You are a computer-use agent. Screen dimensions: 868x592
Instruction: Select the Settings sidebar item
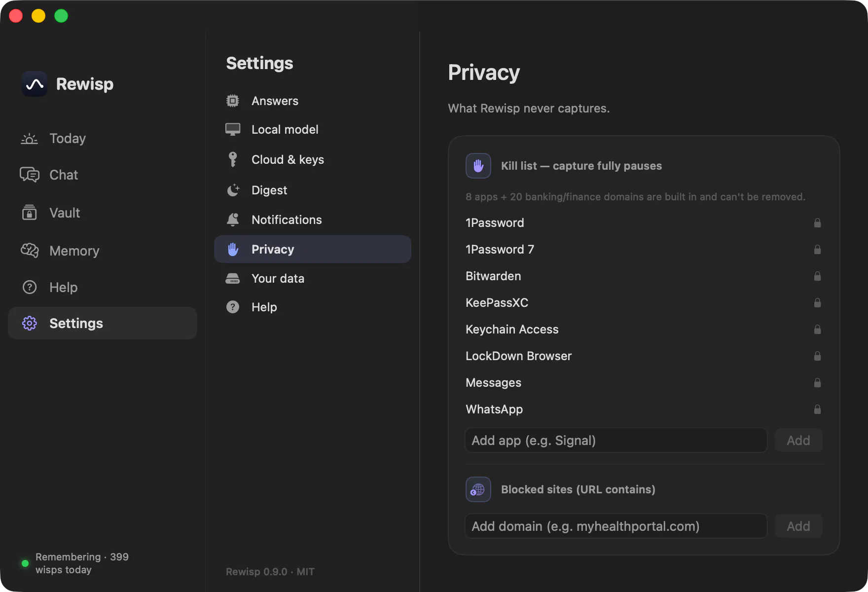click(x=103, y=323)
